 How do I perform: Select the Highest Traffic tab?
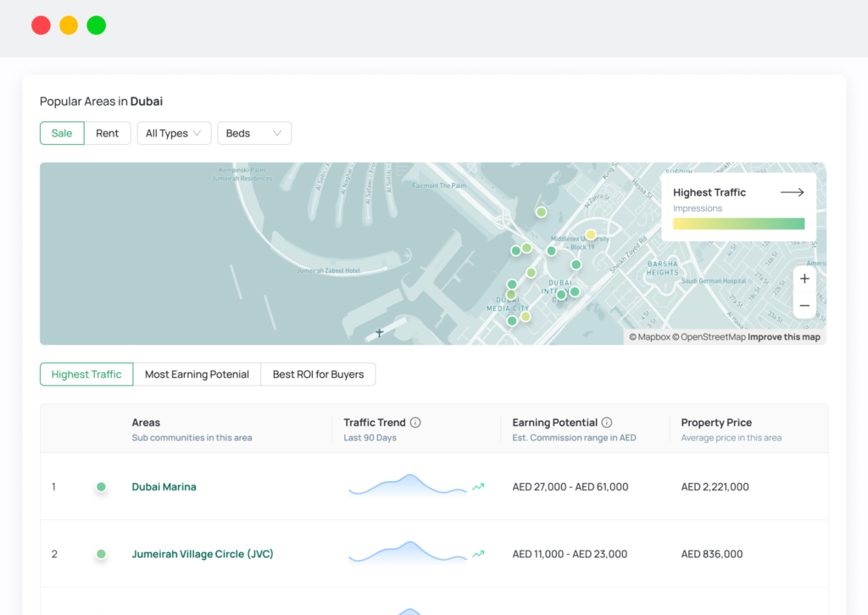[86, 374]
